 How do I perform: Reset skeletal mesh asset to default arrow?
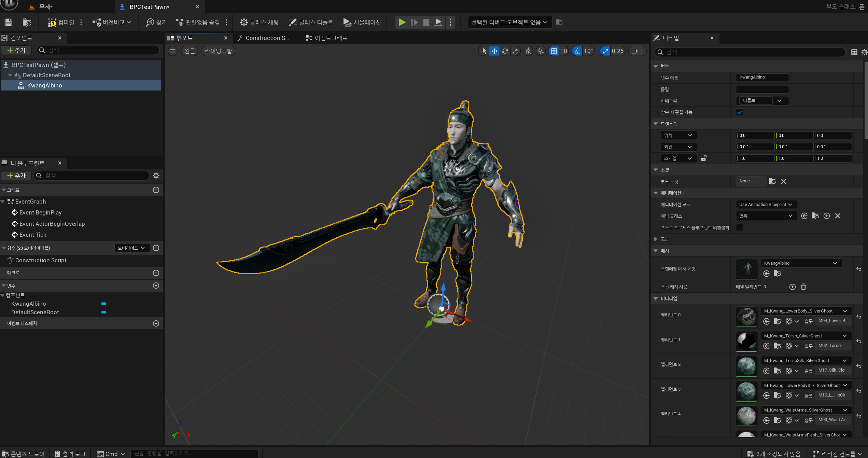pyautogui.click(x=858, y=269)
